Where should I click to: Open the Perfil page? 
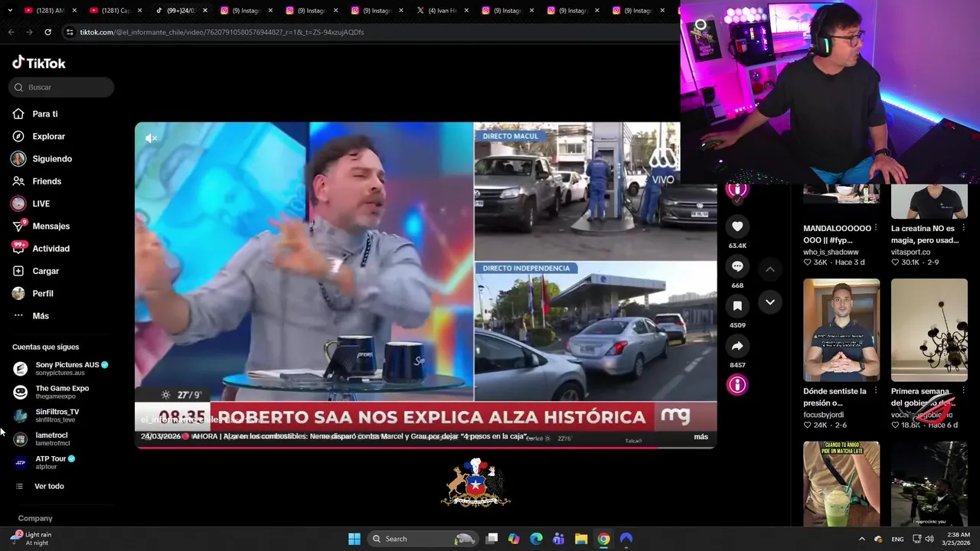coord(33,293)
